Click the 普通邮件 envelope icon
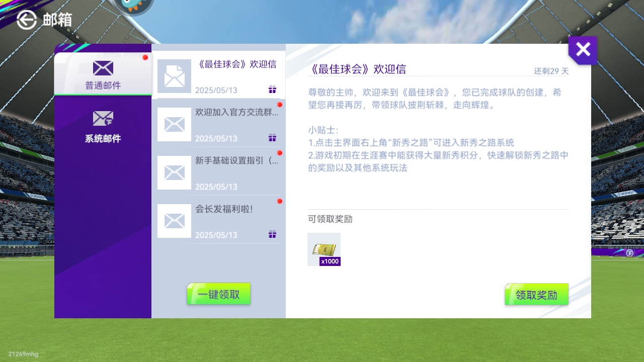The height and width of the screenshot is (362, 644). tap(103, 68)
